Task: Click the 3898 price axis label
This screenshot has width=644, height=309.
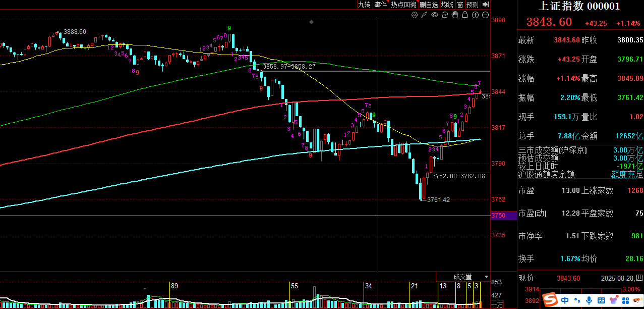Action: pos(498,20)
